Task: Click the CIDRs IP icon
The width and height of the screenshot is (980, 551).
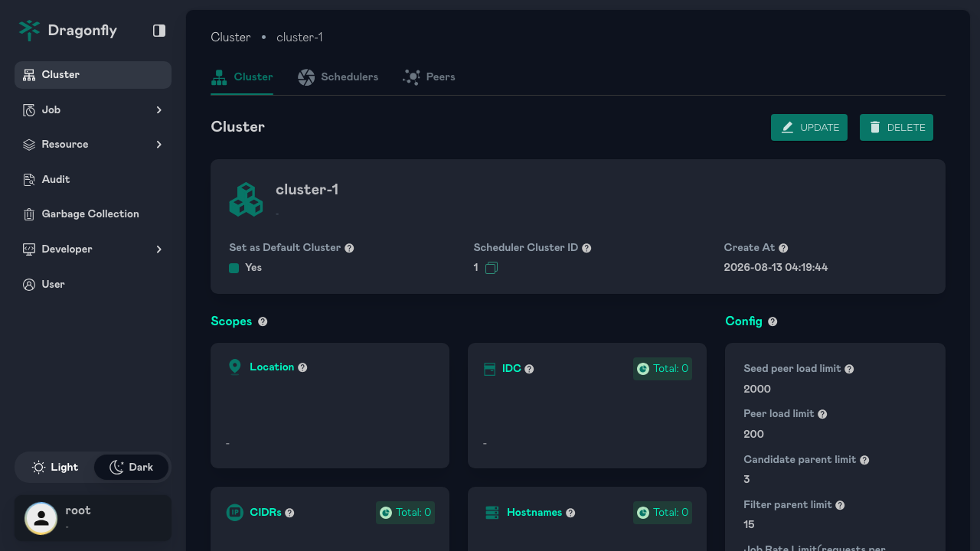Action: (235, 513)
